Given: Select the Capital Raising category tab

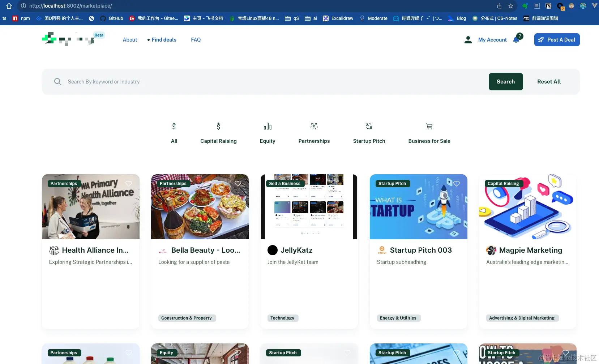Looking at the screenshot, I should pyautogui.click(x=218, y=133).
